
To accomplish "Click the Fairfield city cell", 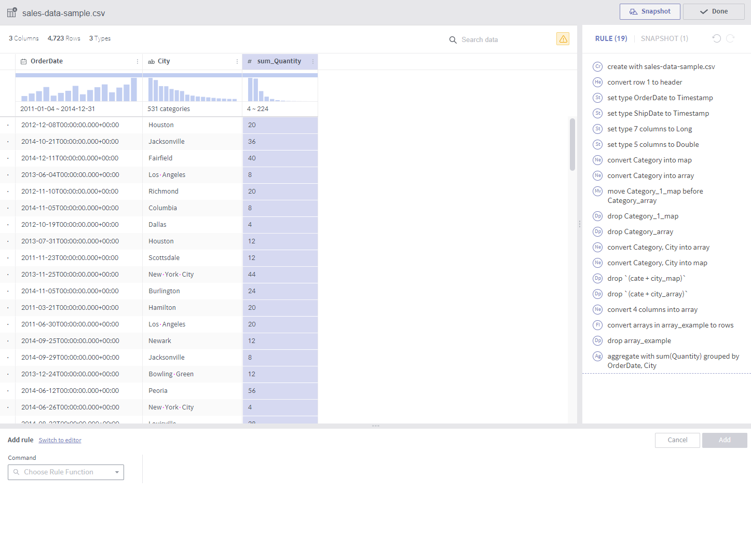I will click(193, 158).
